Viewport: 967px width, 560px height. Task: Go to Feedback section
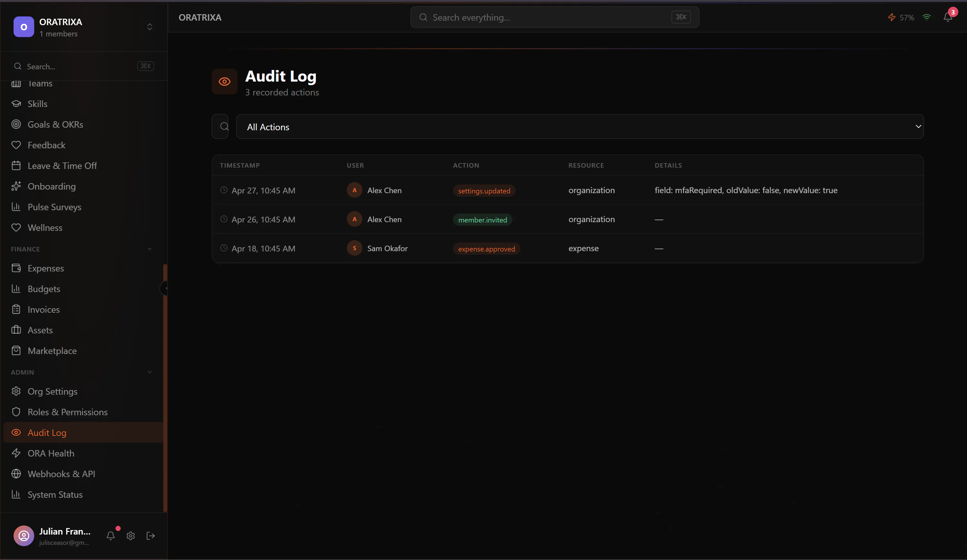click(x=83, y=145)
